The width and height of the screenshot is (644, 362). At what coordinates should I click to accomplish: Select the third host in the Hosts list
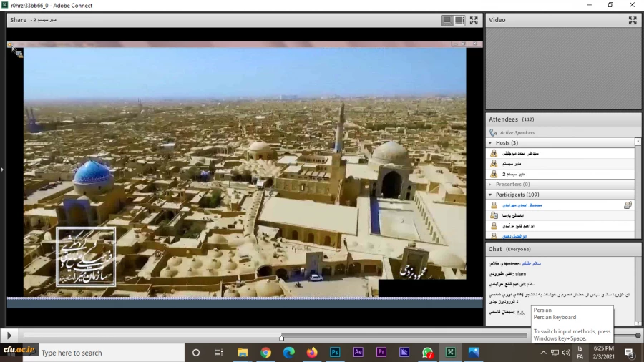click(513, 174)
